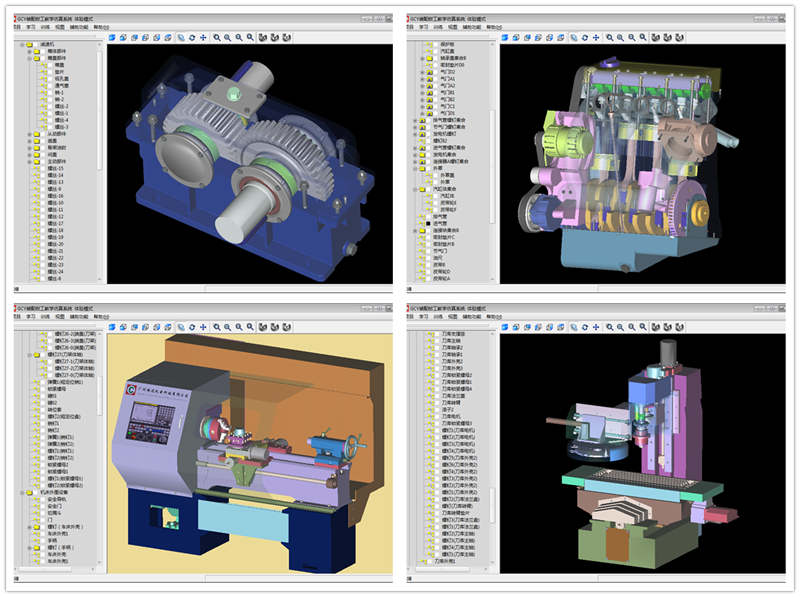Click last zoom magnifier icon in engine window
This screenshot has width=800, height=597.
(x=643, y=37)
